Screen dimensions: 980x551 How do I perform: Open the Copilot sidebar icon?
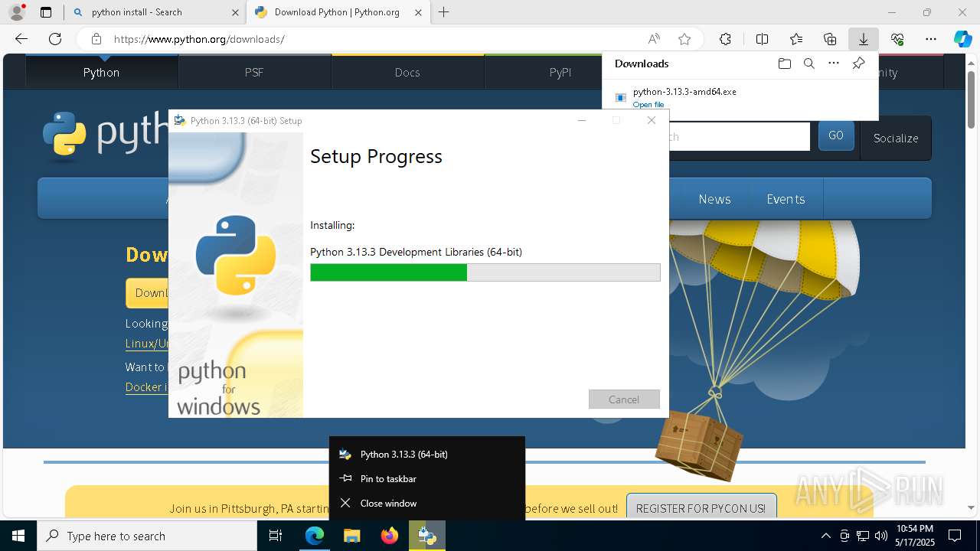pos(962,39)
